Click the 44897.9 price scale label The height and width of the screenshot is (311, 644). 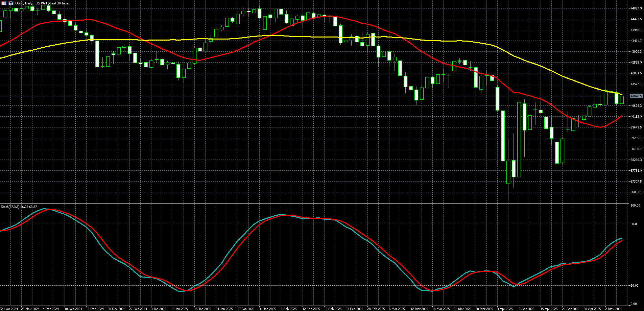636,8
